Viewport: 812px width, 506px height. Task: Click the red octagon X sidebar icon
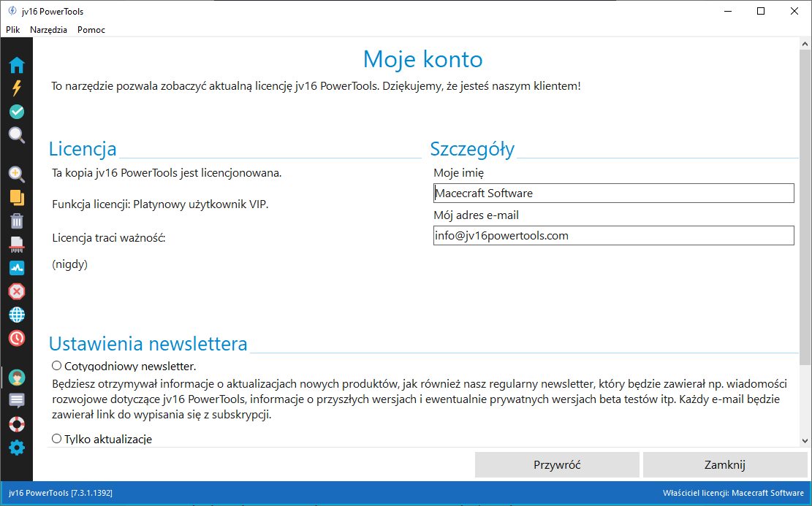(x=17, y=291)
